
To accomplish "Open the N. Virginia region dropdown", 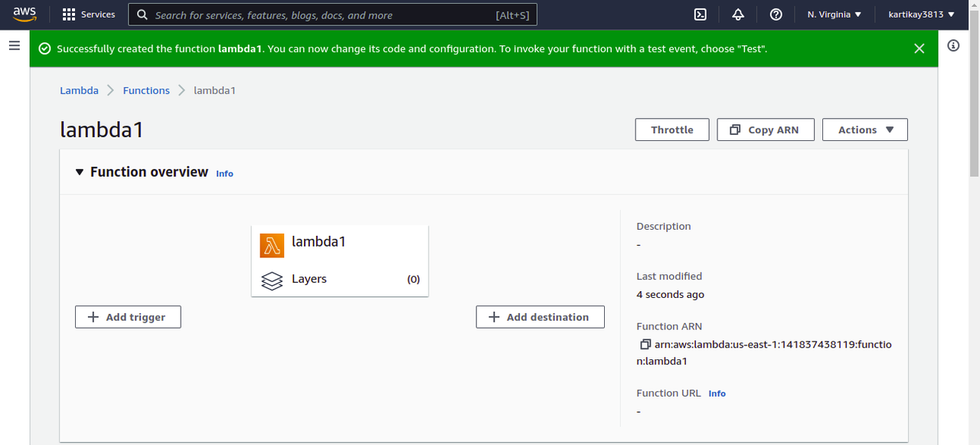I will coord(835,15).
